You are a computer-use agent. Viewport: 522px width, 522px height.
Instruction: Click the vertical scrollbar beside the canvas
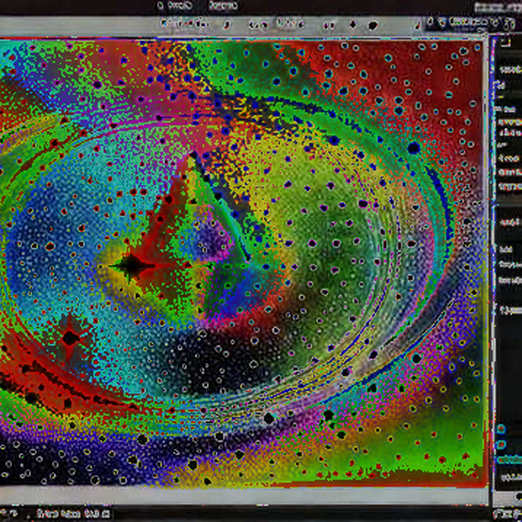[491, 260]
